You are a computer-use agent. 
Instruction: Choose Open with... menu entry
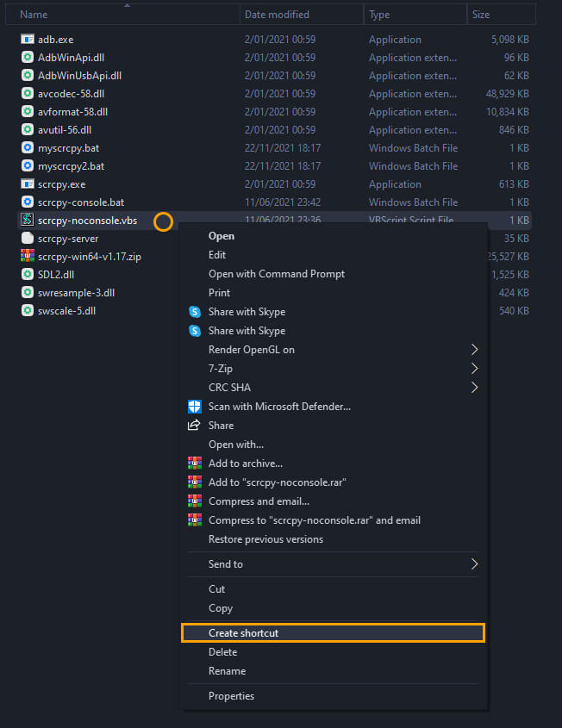tap(333, 445)
